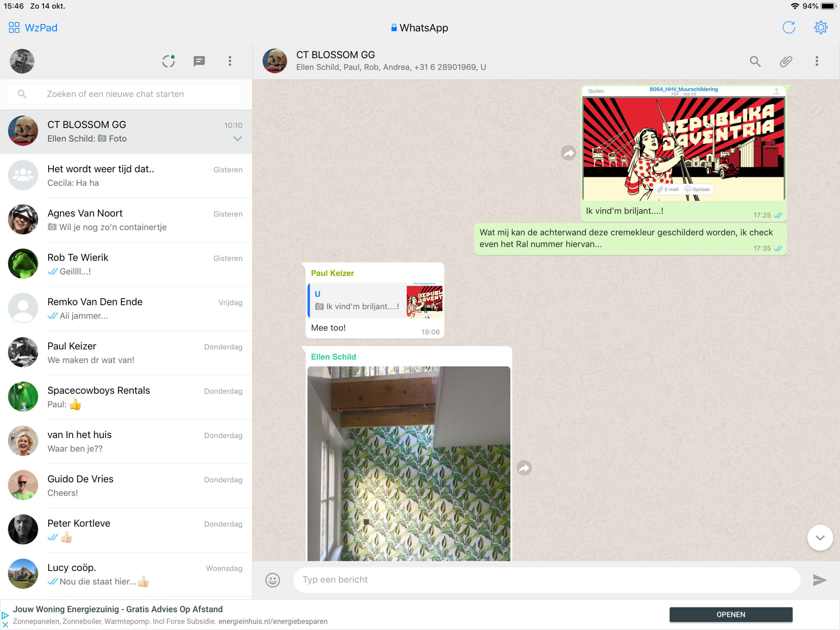The width and height of the screenshot is (840, 630).
Task: Search within CT BLOSSOM GG conversation
Action: click(x=755, y=61)
